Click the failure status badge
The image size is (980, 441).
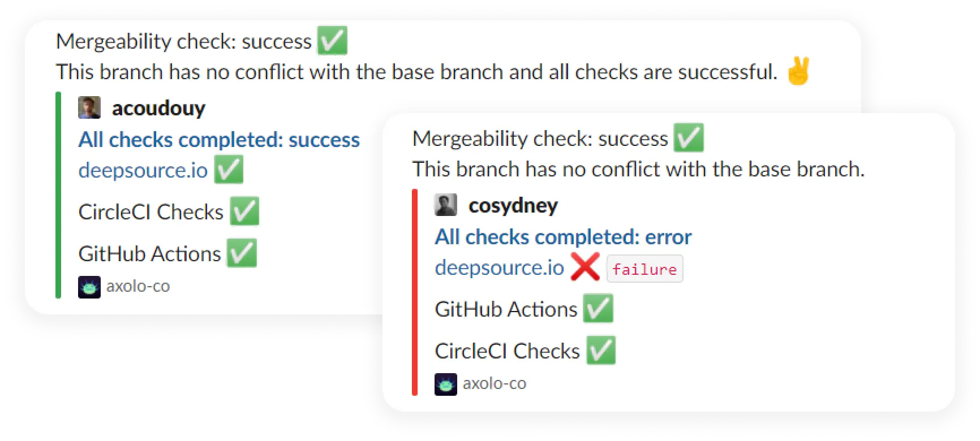[644, 269]
